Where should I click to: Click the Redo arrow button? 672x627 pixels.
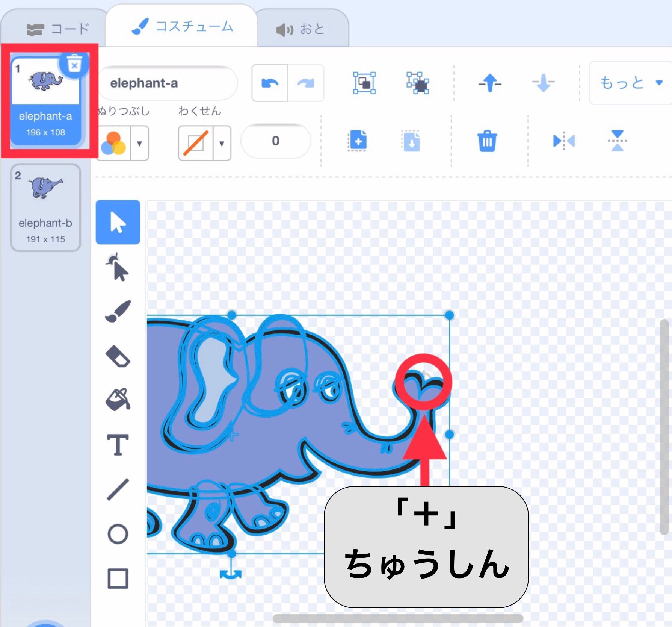coord(305,83)
